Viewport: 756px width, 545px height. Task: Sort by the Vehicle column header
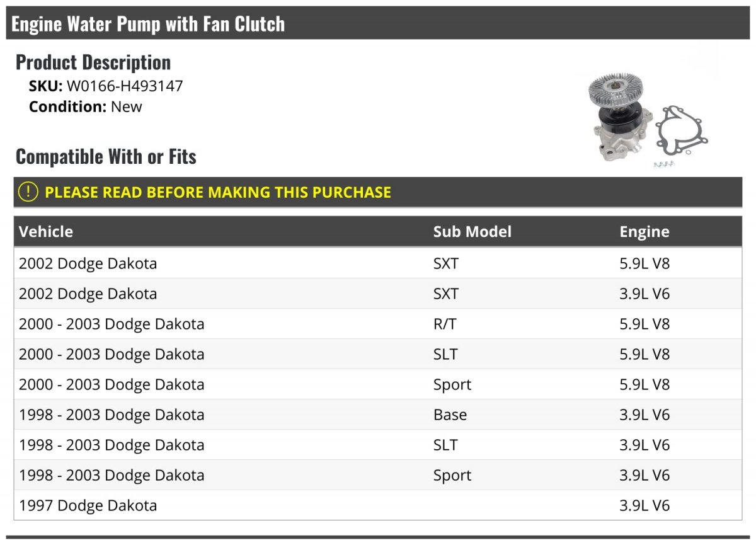(46, 231)
